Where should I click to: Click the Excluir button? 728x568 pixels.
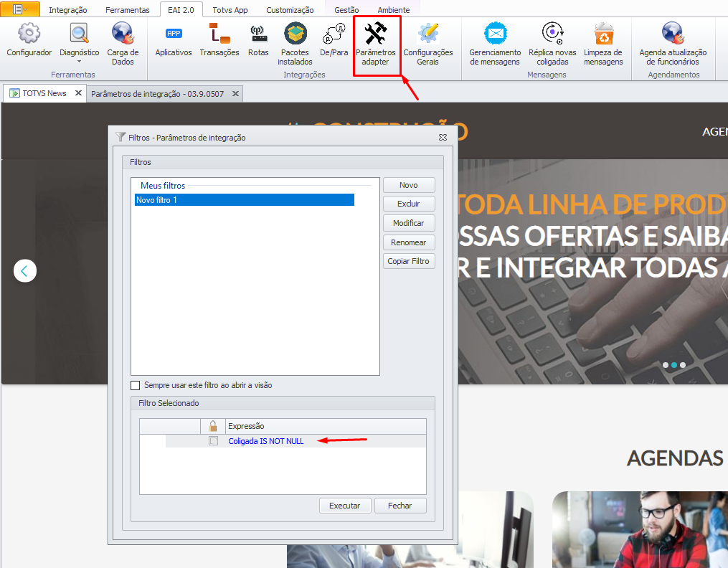coord(409,204)
